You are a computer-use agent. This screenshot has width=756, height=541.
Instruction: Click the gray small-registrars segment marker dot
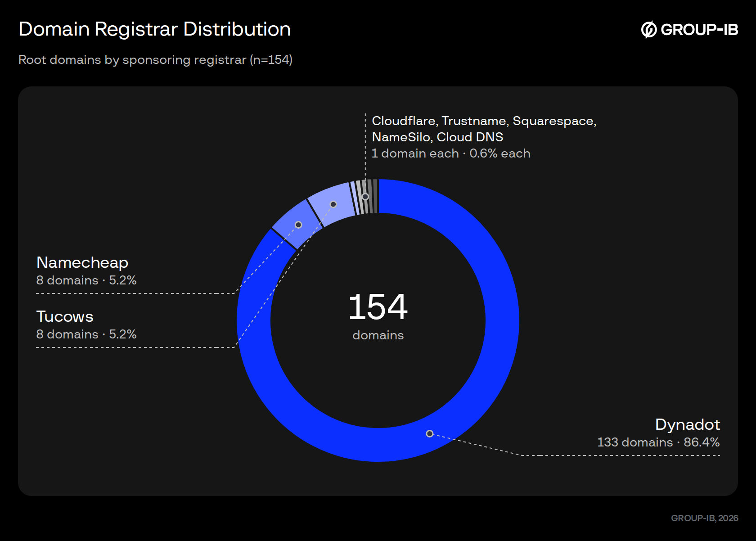[365, 196]
